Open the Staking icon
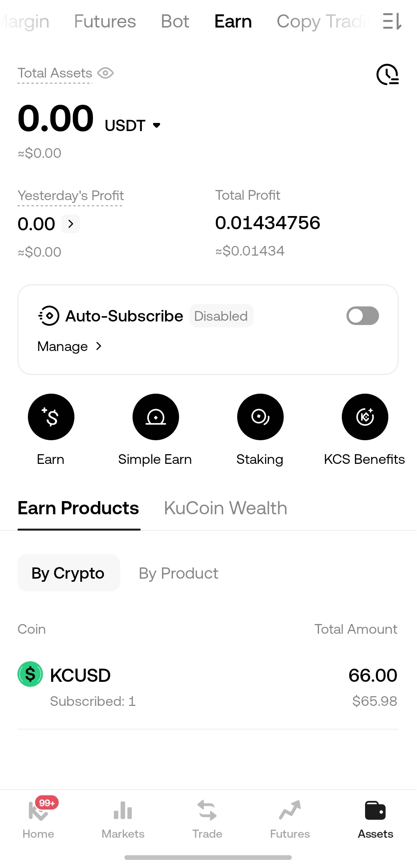 pos(260,417)
